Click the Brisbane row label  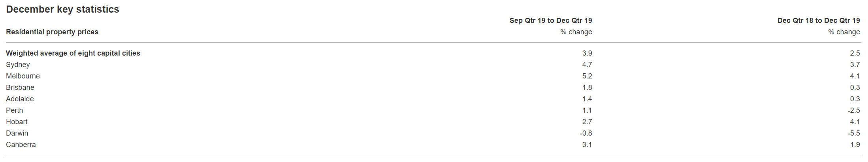20,88
